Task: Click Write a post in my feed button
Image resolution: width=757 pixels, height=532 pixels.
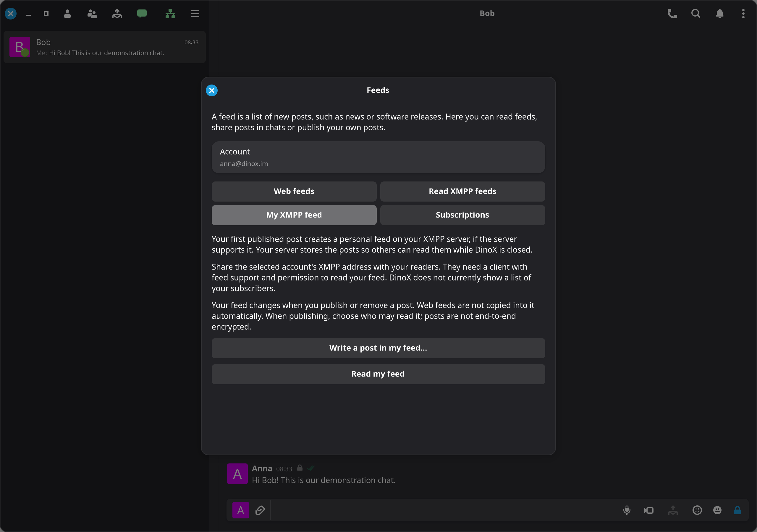Action: tap(378, 348)
